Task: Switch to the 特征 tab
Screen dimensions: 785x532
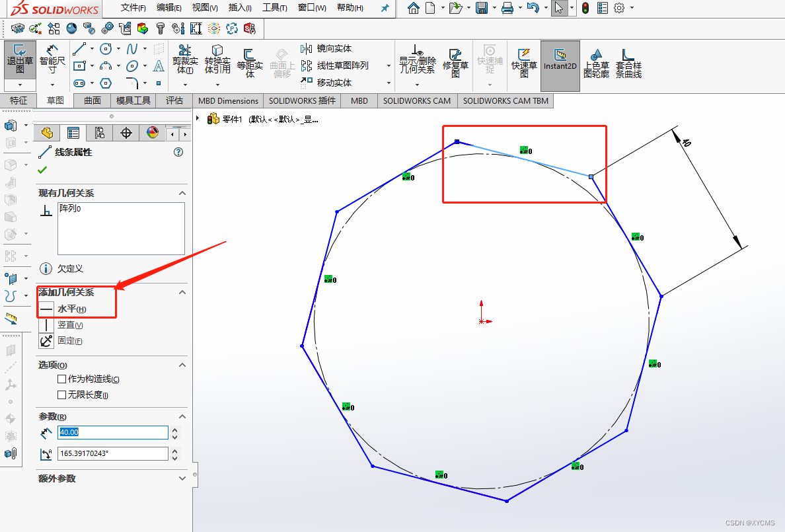Action: pos(19,100)
